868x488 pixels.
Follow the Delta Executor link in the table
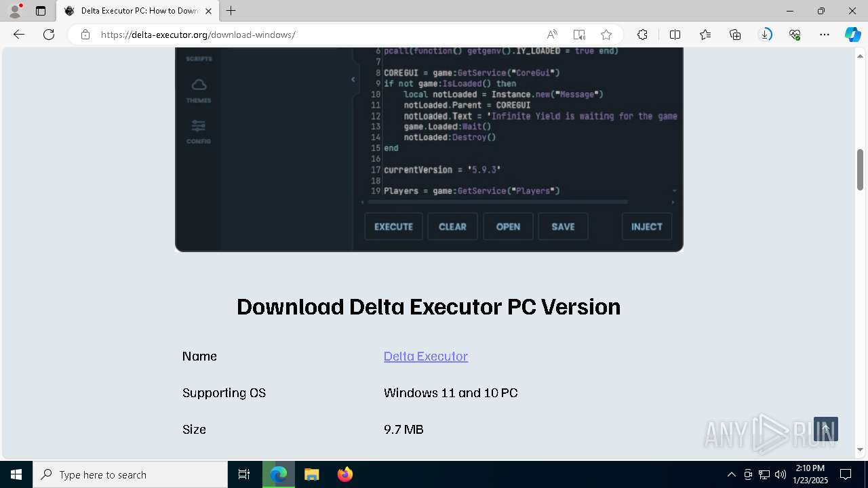pyautogui.click(x=426, y=357)
